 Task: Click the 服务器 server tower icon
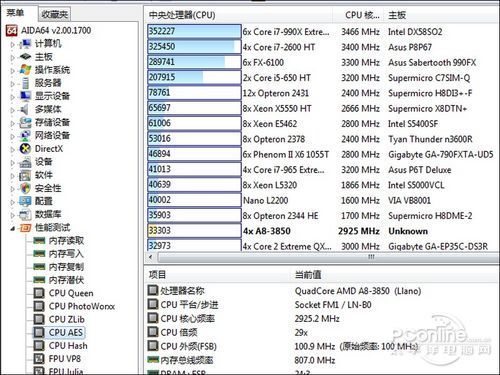click(x=25, y=83)
